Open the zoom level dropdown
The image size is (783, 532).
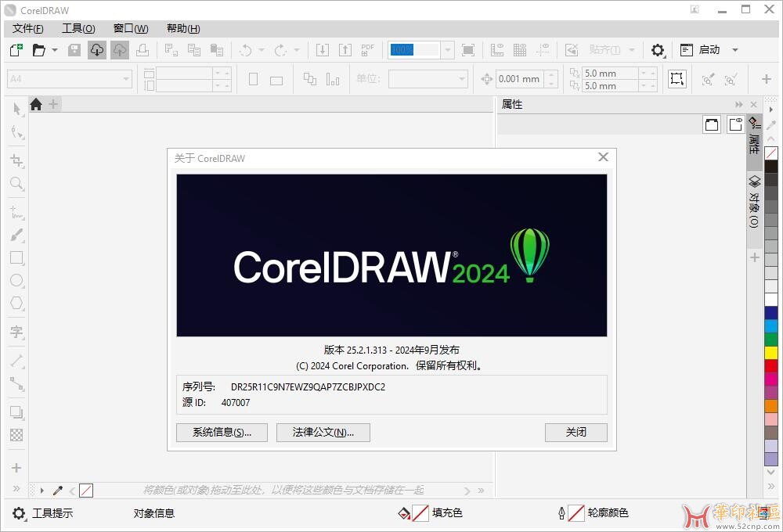pos(448,50)
